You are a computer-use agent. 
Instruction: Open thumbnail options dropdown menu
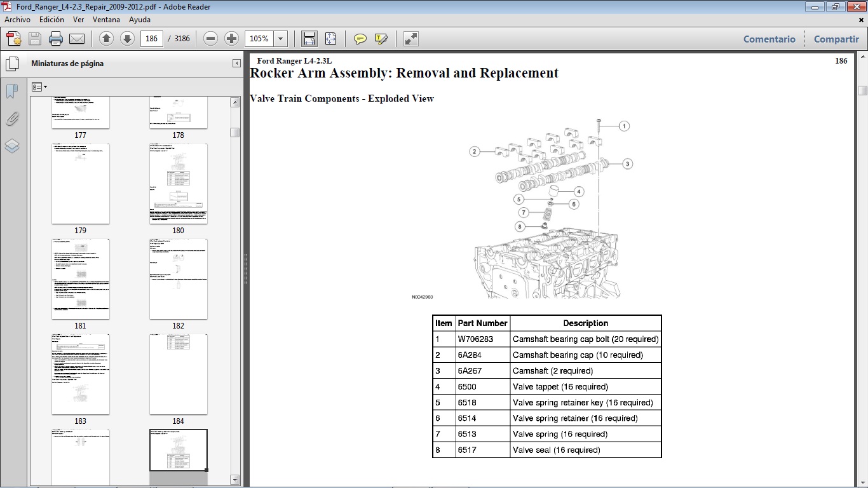[x=39, y=86]
